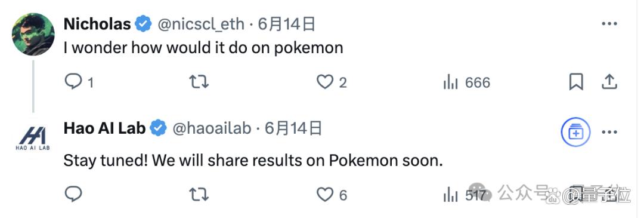Open @nicscl_eth handle link
The width and height of the screenshot is (644, 218).
(x=202, y=24)
